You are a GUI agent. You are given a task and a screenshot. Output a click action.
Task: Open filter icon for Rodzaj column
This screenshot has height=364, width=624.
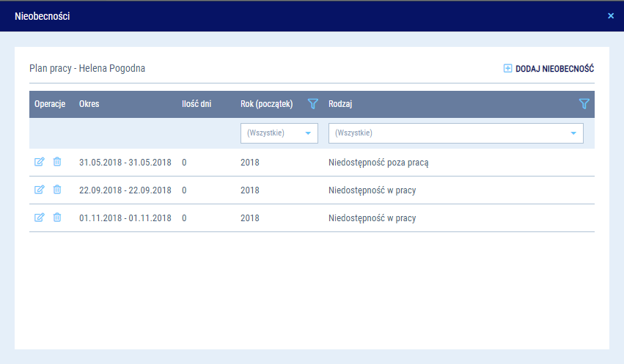pos(584,104)
